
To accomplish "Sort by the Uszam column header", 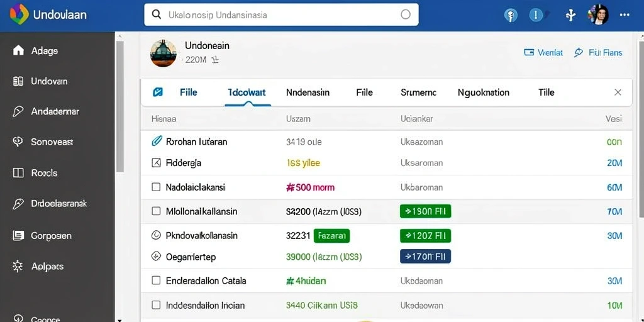I will tap(297, 119).
